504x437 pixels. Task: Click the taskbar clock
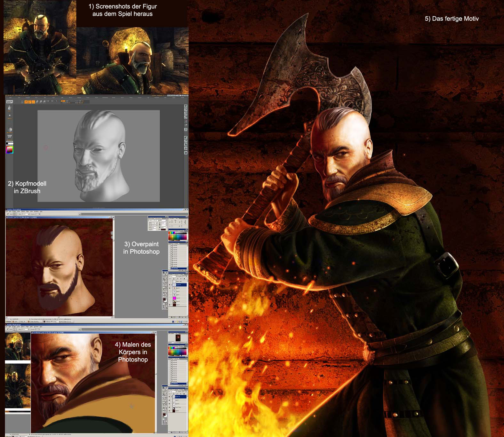[x=185, y=322]
